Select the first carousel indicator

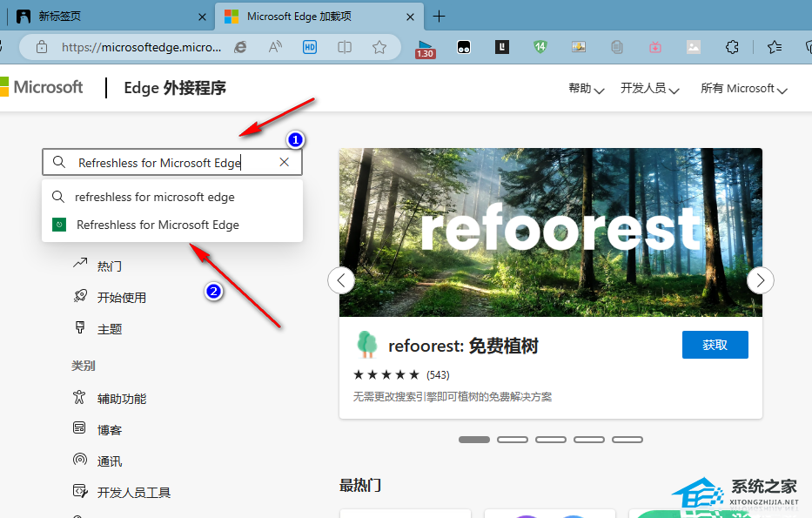(x=473, y=440)
